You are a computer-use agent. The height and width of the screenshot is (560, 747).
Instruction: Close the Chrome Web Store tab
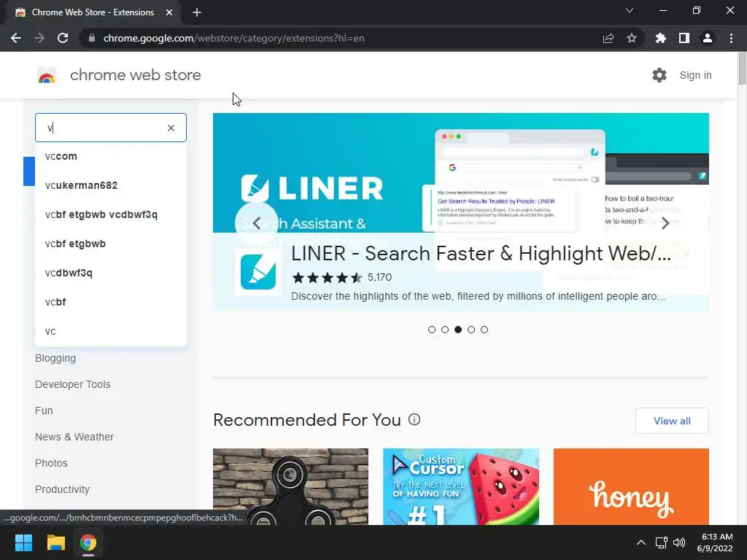(169, 12)
